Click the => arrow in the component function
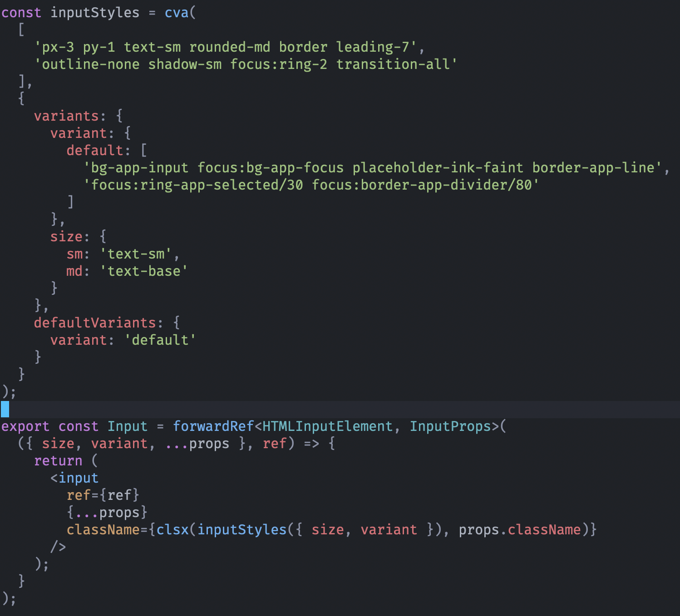Image resolution: width=680 pixels, height=616 pixels. tap(311, 444)
